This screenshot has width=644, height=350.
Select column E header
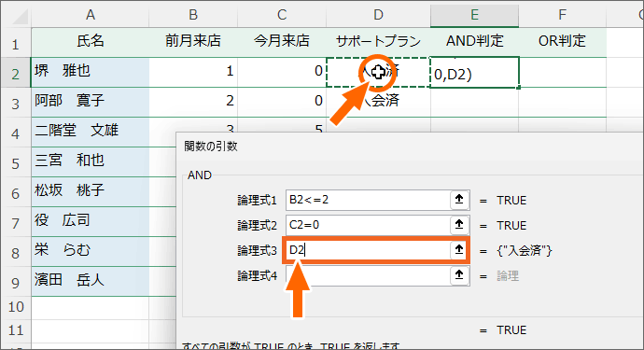(x=474, y=15)
